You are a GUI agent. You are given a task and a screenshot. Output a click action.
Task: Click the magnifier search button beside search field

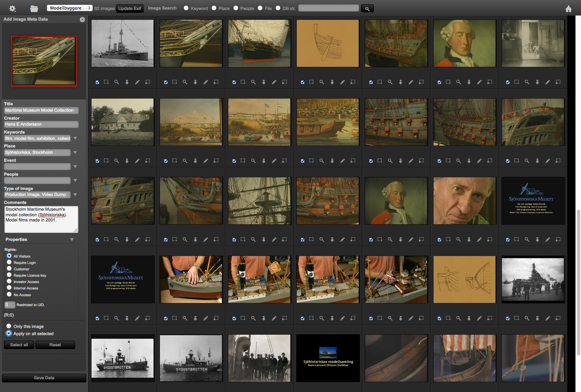(x=367, y=8)
